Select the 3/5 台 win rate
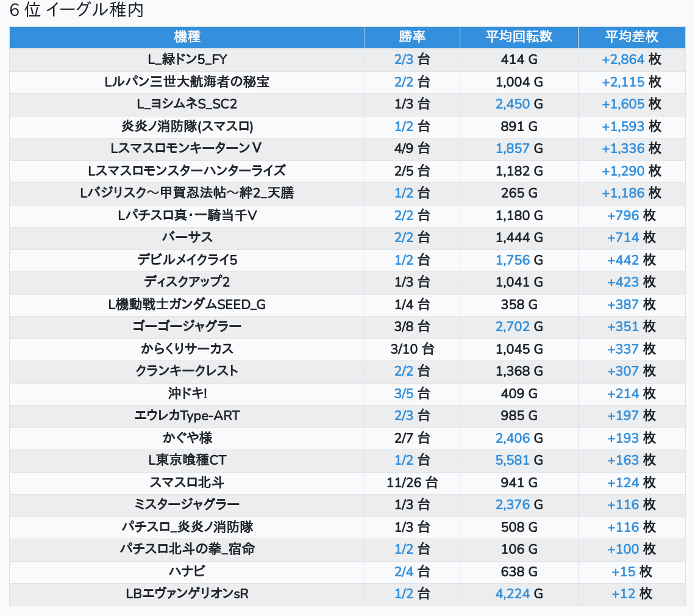Image resolution: width=695 pixels, height=616 pixels. (412, 394)
